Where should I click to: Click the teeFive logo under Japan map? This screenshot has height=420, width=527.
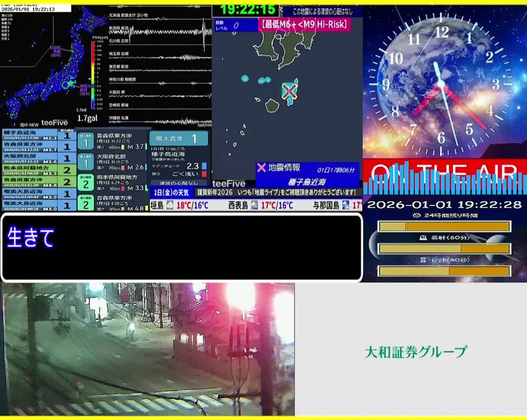coord(54,123)
